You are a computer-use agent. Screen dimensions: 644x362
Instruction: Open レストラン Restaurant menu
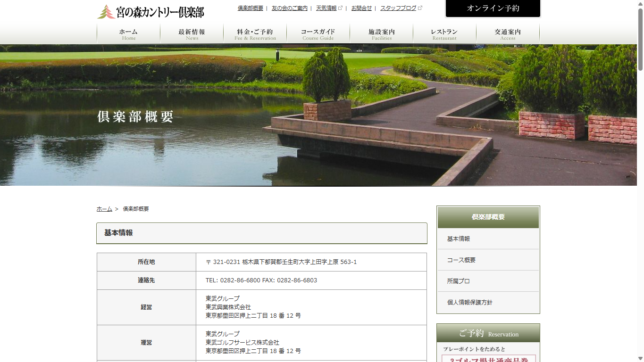coord(444,34)
